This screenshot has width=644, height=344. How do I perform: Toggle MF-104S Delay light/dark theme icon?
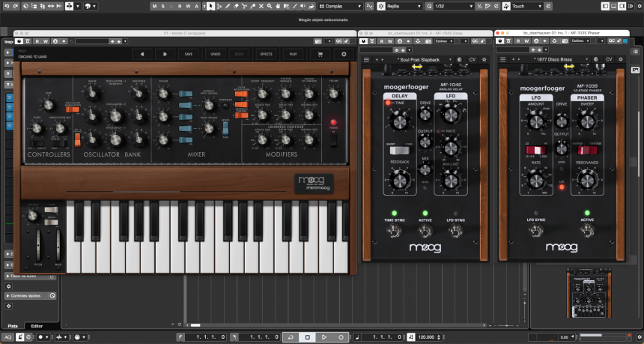(460, 60)
